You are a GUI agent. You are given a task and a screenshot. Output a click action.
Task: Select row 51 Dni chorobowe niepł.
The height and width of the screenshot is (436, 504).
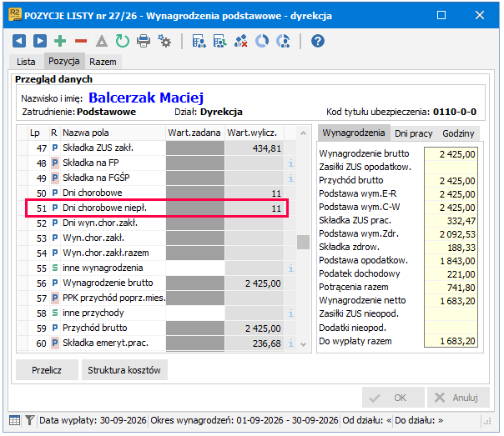(157, 208)
